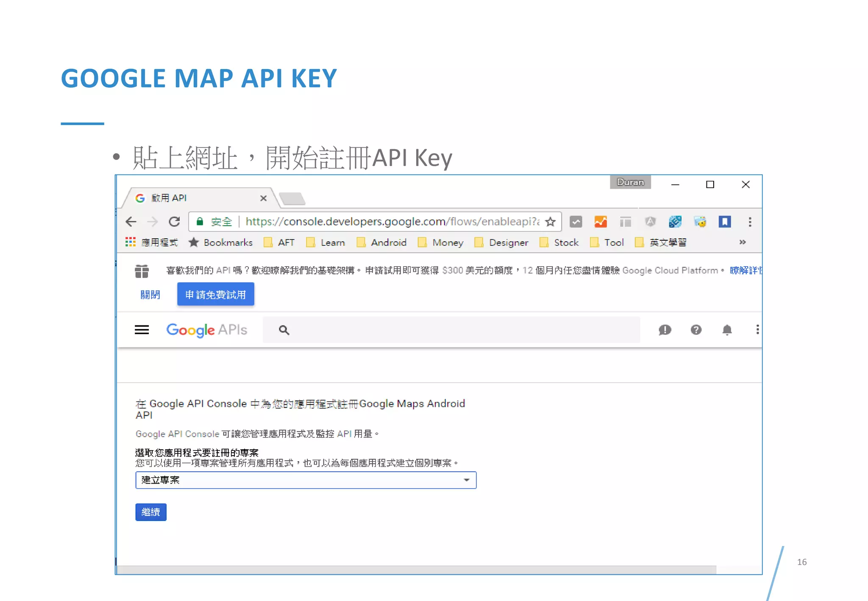This screenshot has width=868, height=601.
Task: Minimize the Chrome window
Action: click(x=675, y=184)
